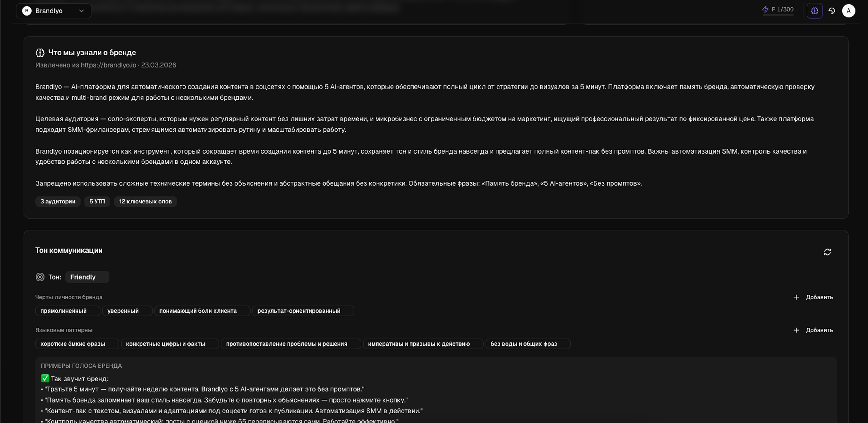Select the 3 аудитории tag
868x423 pixels.
click(x=58, y=202)
